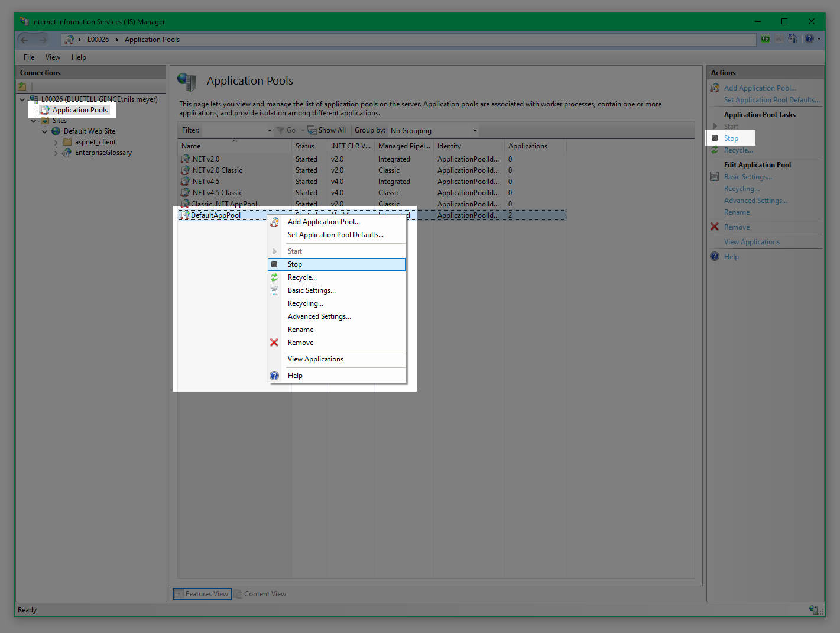This screenshot has width=840, height=633.
Task: Click the Application Pools tree icon
Action: (x=45, y=110)
